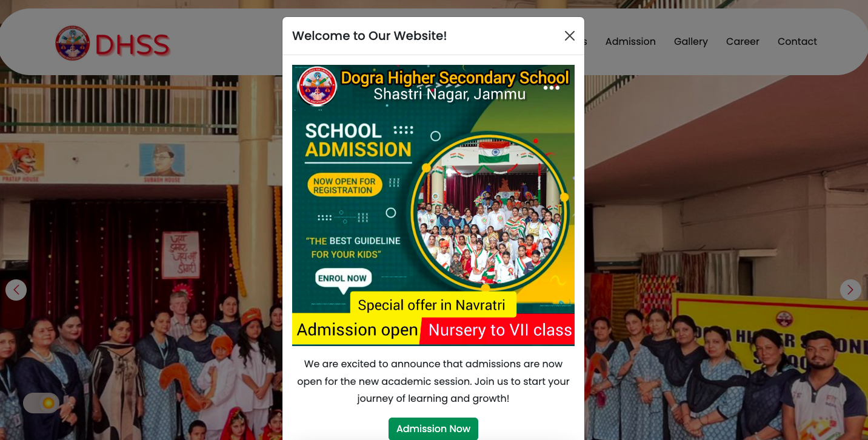The width and height of the screenshot is (868, 440).
Task: Click the ENROL NOW speech bubble on poster
Action: (x=342, y=279)
